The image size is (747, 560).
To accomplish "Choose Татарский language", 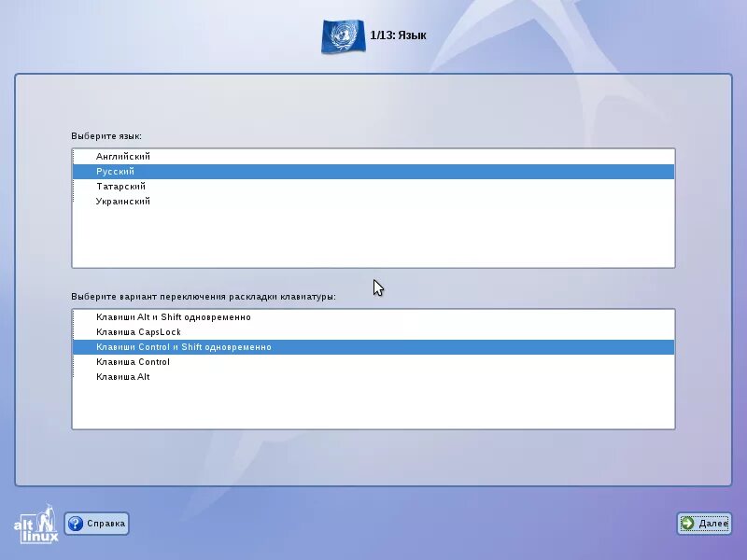I will (373, 186).
